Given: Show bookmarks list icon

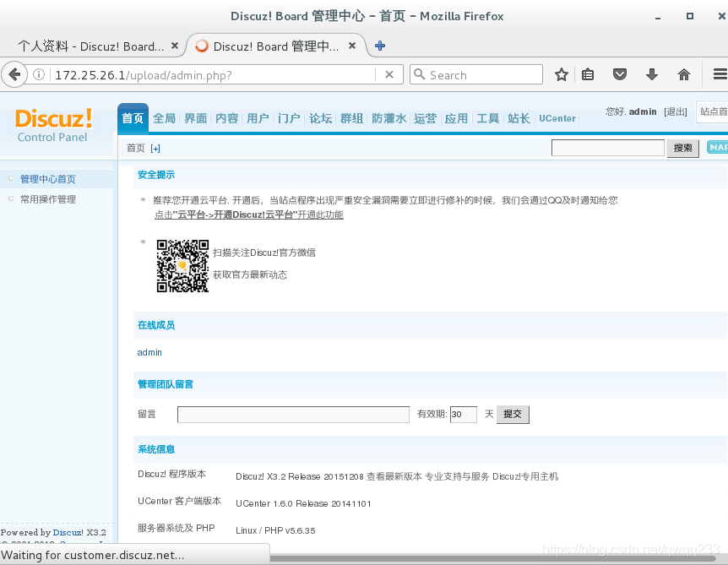Looking at the screenshot, I should 588,74.
